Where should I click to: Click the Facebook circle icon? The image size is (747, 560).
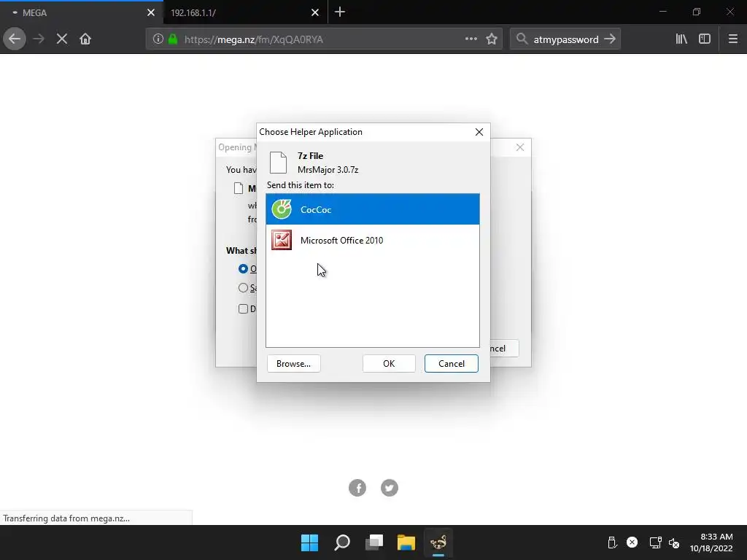[357, 488]
